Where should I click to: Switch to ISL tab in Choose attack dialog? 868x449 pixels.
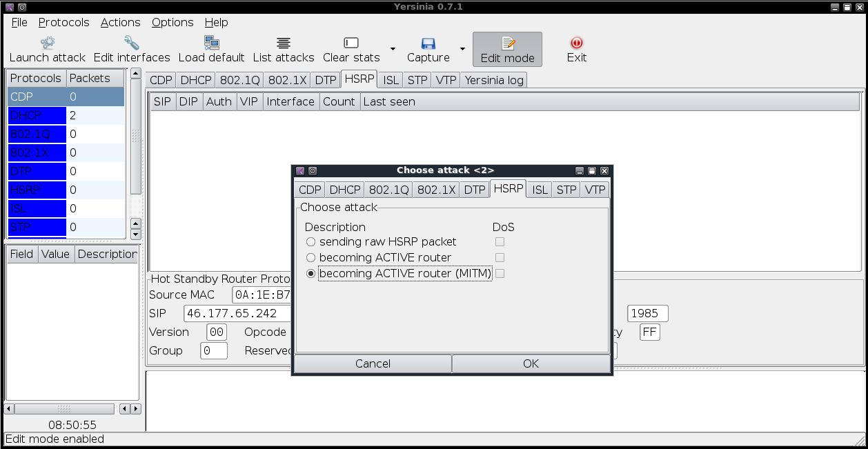click(540, 190)
